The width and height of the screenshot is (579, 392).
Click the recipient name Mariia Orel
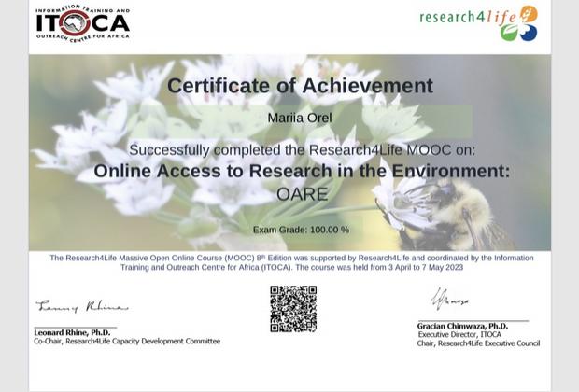300,119
